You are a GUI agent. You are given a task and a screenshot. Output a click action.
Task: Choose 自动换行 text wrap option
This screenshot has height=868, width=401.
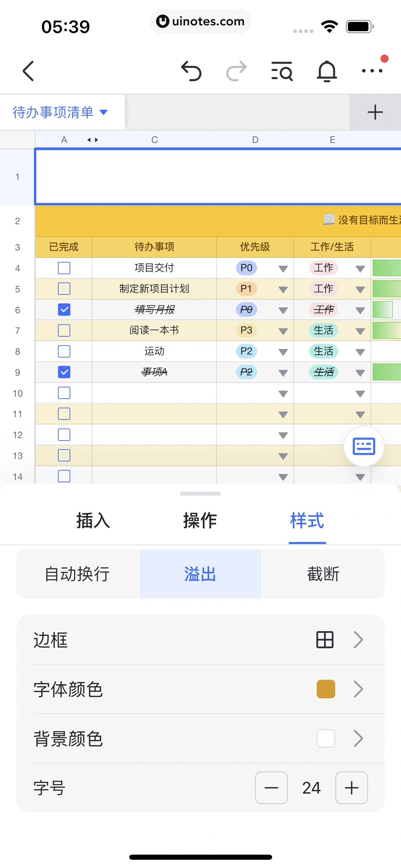coord(77,574)
